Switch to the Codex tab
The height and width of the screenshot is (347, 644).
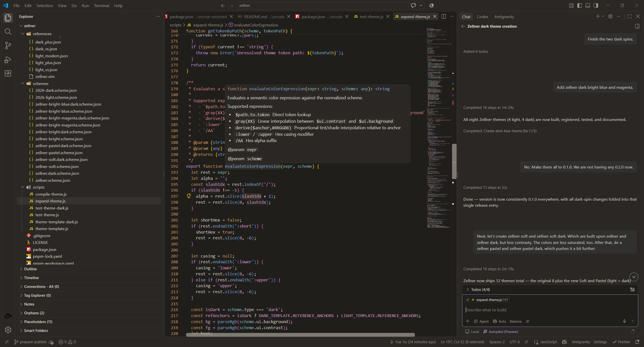click(482, 17)
